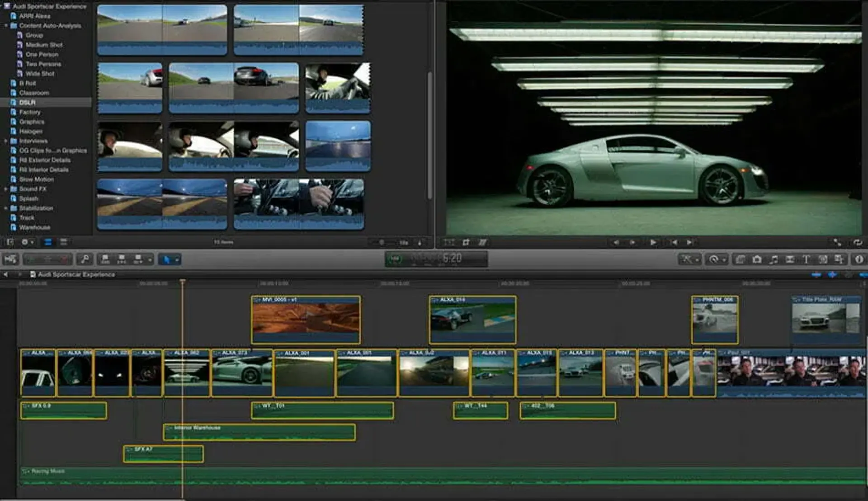Open the Keyword Editor key icon
Viewport: 868px width, 501px height.
pyautogui.click(x=84, y=259)
